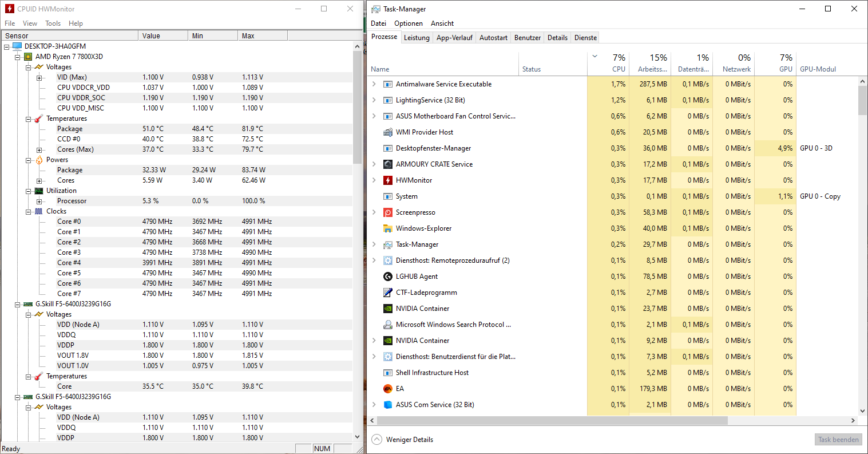Click the Clocks waveform icon in HWMonitor
The width and height of the screenshot is (868, 454).
click(39, 211)
